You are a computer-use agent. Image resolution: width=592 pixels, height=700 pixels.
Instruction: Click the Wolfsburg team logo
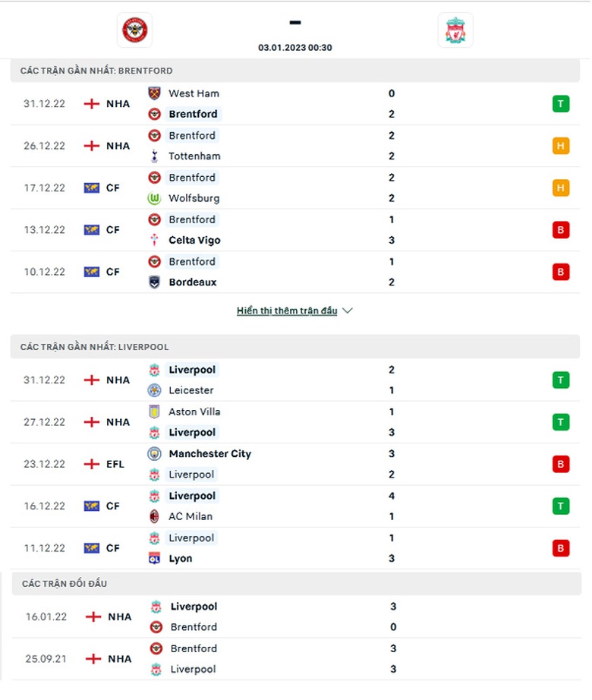pos(154,198)
